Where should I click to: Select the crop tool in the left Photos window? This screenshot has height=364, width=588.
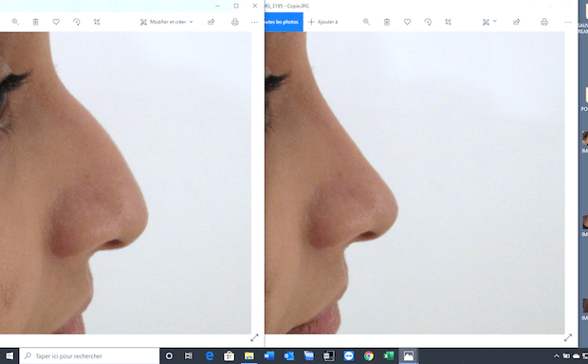point(97,22)
